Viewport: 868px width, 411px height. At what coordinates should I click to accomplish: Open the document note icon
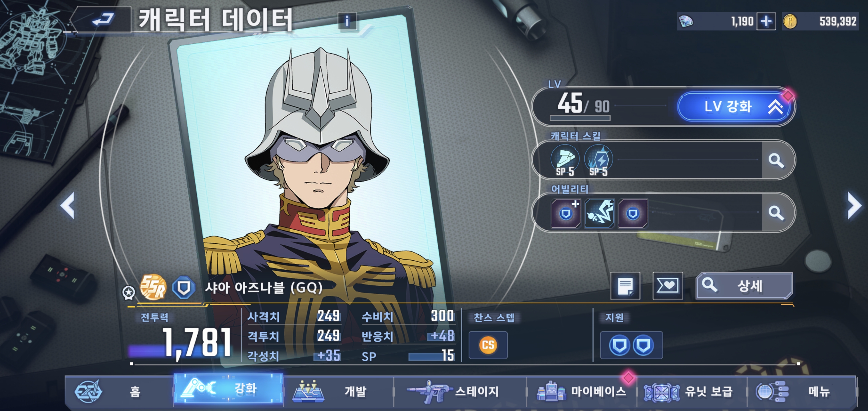[x=625, y=286]
